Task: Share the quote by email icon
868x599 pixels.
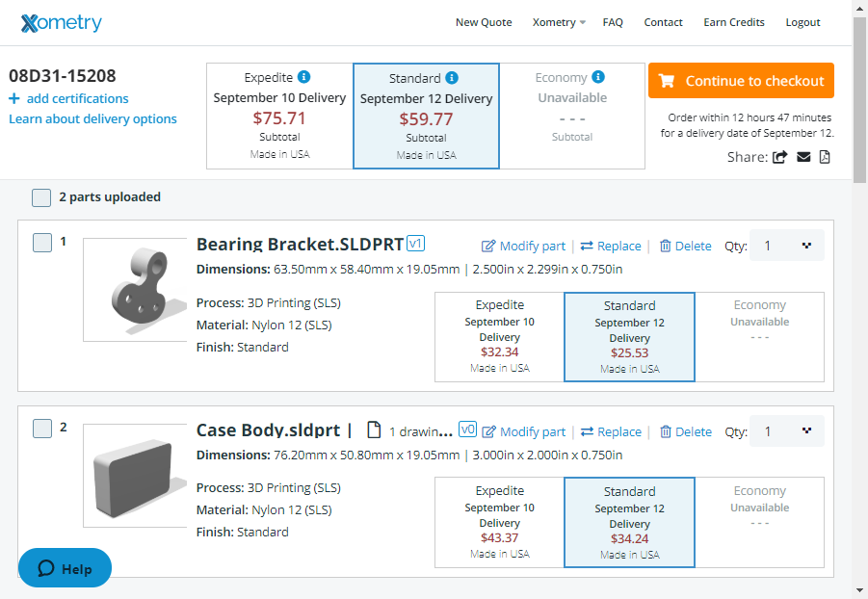Action: 803,157
